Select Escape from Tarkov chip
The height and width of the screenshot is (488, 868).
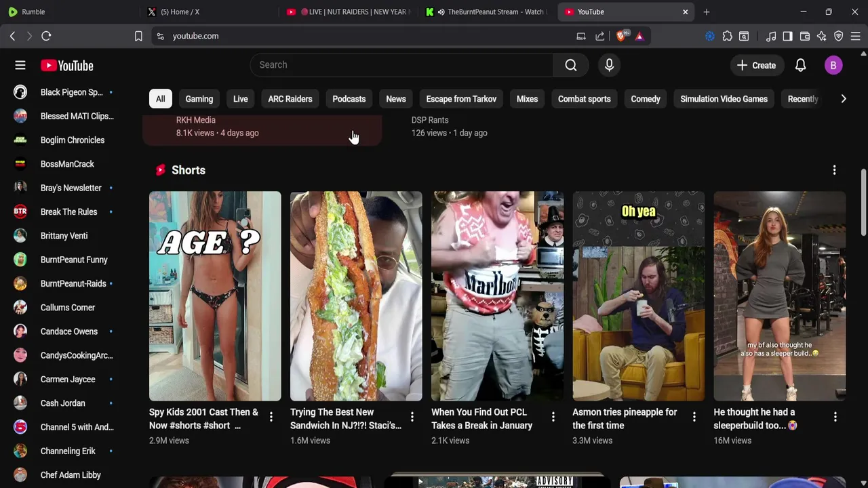461,99
